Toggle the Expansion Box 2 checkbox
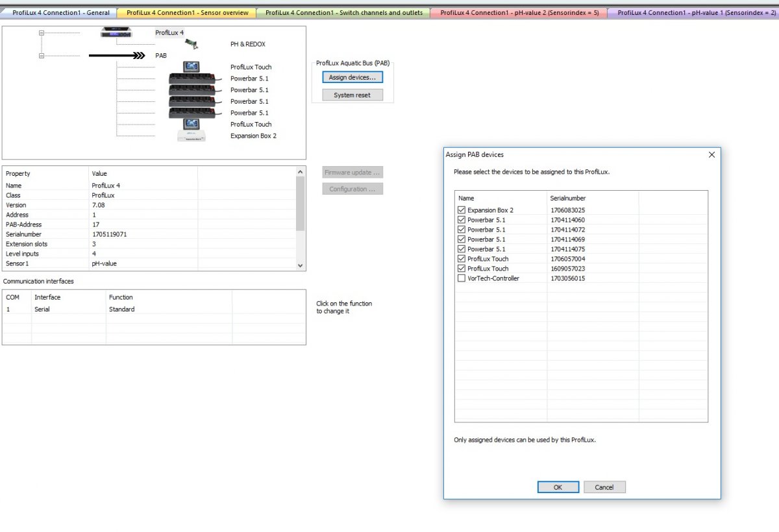The width and height of the screenshot is (779, 532). coord(462,210)
